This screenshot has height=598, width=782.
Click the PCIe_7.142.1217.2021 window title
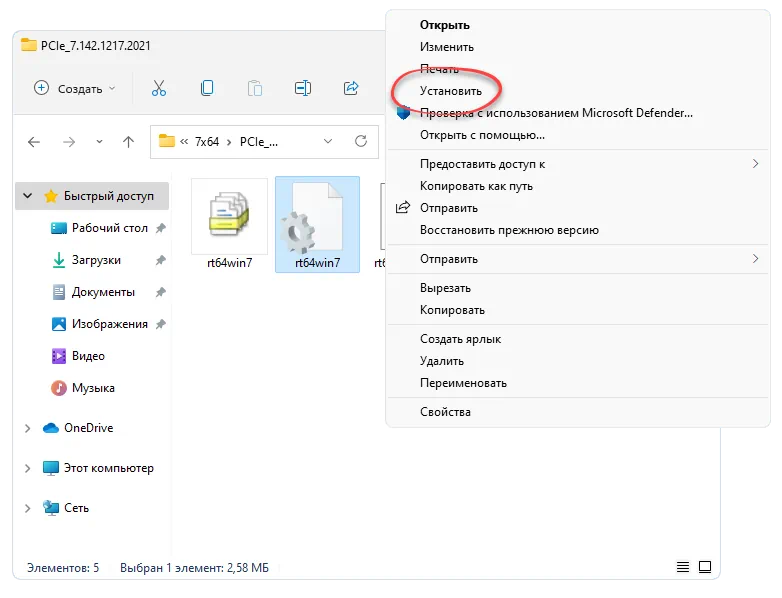tap(95, 45)
